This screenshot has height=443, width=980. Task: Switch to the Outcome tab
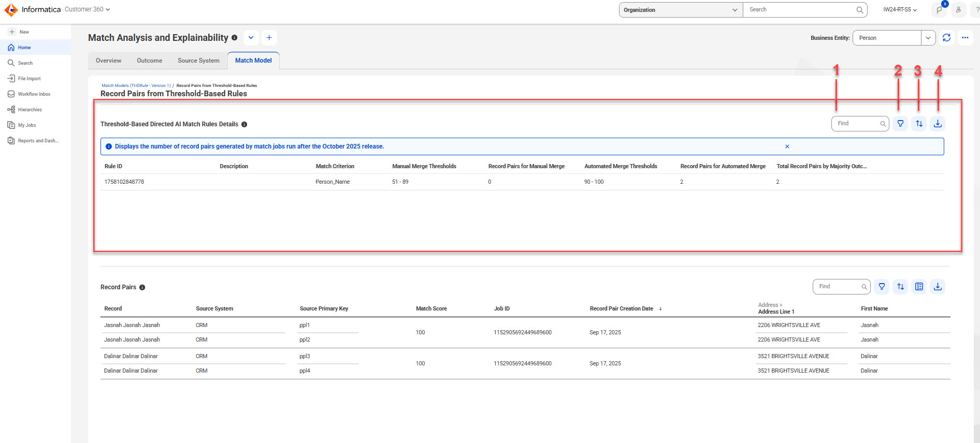click(x=150, y=61)
